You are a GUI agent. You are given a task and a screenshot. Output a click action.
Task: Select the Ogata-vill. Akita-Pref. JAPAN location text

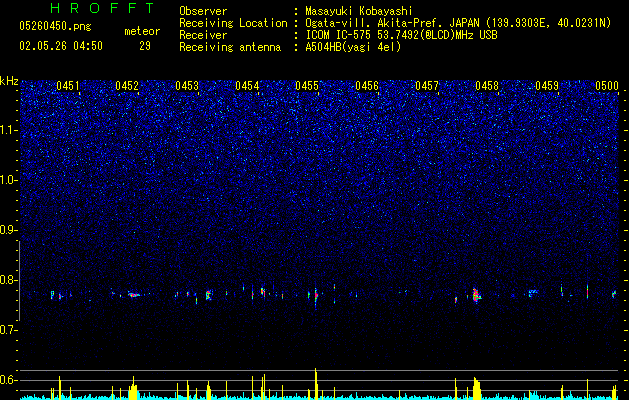click(x=458, y=23)
